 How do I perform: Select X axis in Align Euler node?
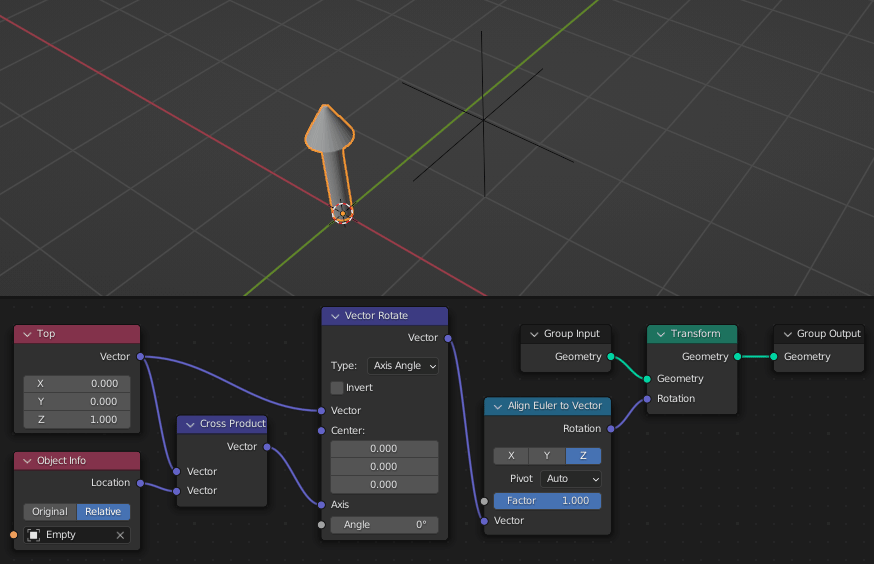point(511,456)
